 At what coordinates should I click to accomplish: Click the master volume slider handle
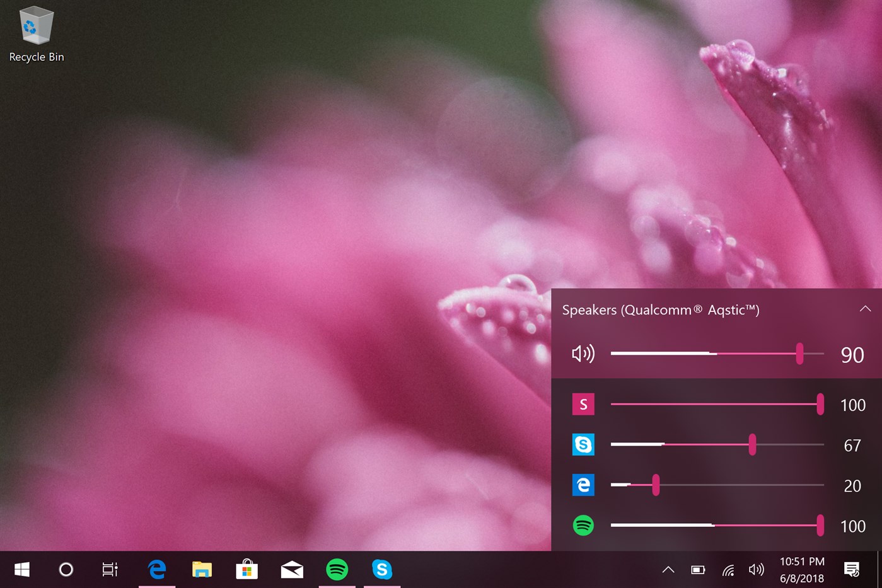pyautogui.click(x=799, y=354)
